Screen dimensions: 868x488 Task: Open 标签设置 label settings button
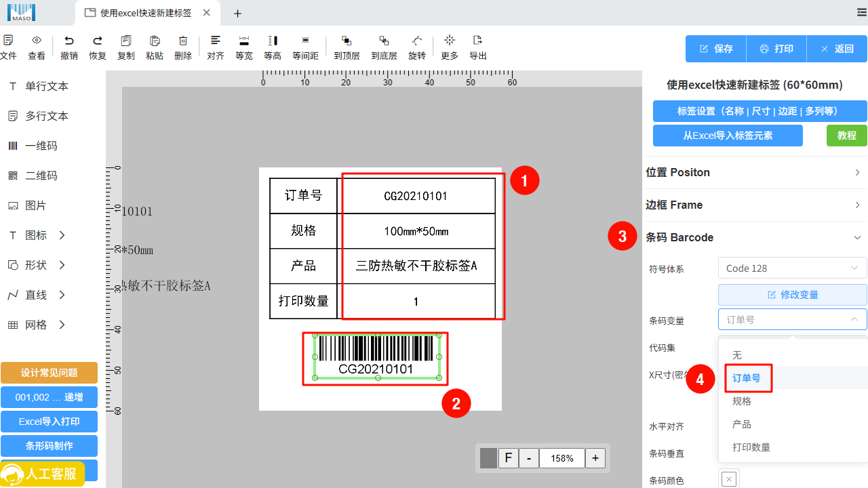(x=760, y=111)
